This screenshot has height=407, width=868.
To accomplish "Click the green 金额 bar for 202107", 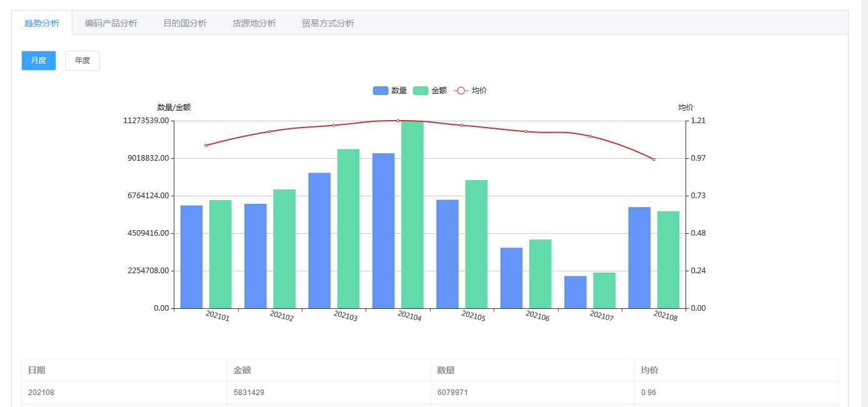I will [604, 291].
